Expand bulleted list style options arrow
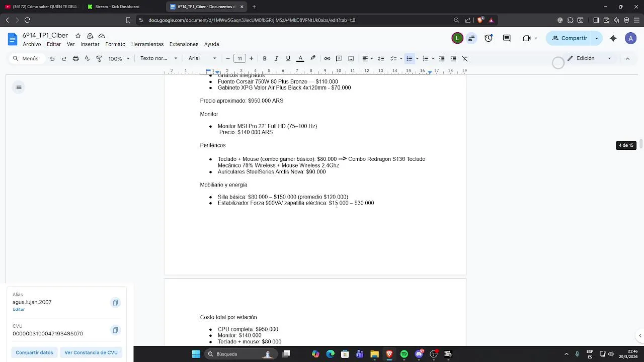The width and height of the screenshot is (644, 362). tap(417, 59)
